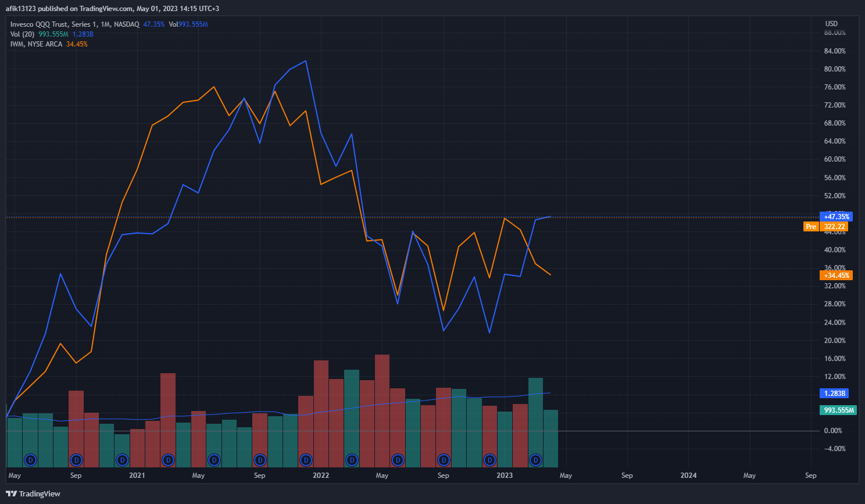The height and width of the screenshot is (504, 865).
Task: Click the orange 34.45% value in the legend
Action: click(x=77, y=44)
